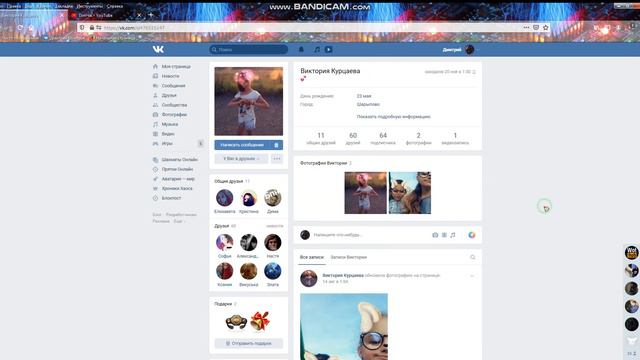Open the three-dots profile actions menu
The height and width of the screenshot is (360, 640).
[277, 159]
